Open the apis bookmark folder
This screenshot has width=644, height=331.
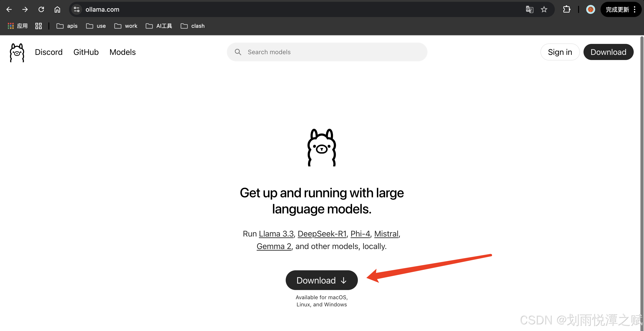pyautogui.click(x=67, y=26)
